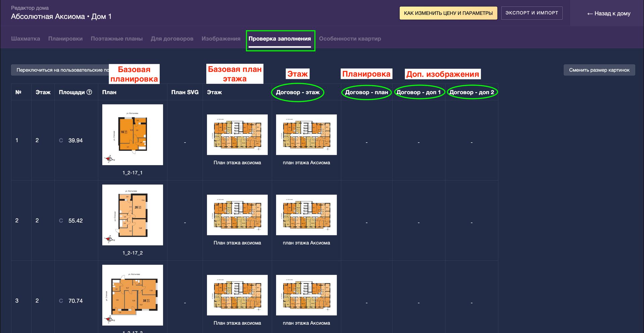Click the Переключиться на пользовательские button
Viewport: 644px width, 333px height.
60,70
